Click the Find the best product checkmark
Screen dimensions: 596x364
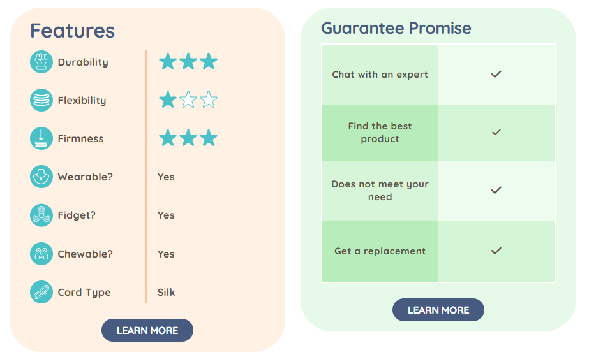point(496,132)
